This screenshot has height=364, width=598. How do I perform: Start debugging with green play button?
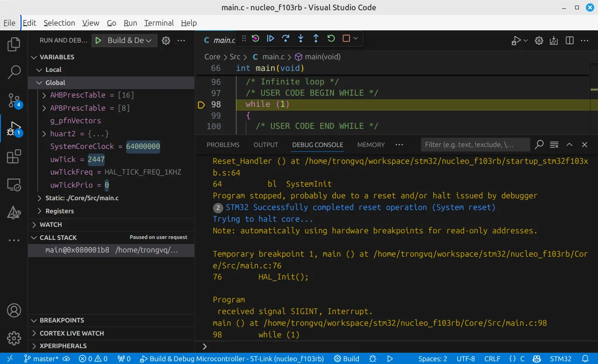click(x=98, y=41)
